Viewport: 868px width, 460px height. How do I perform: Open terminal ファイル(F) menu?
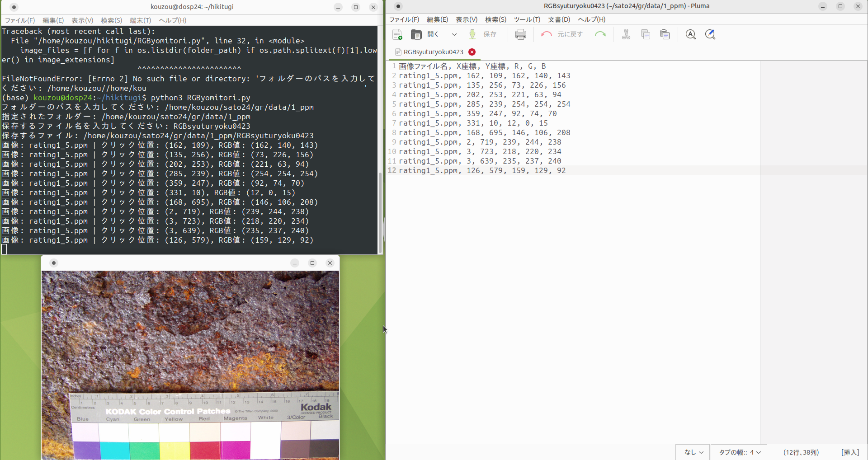pos(20,20)
